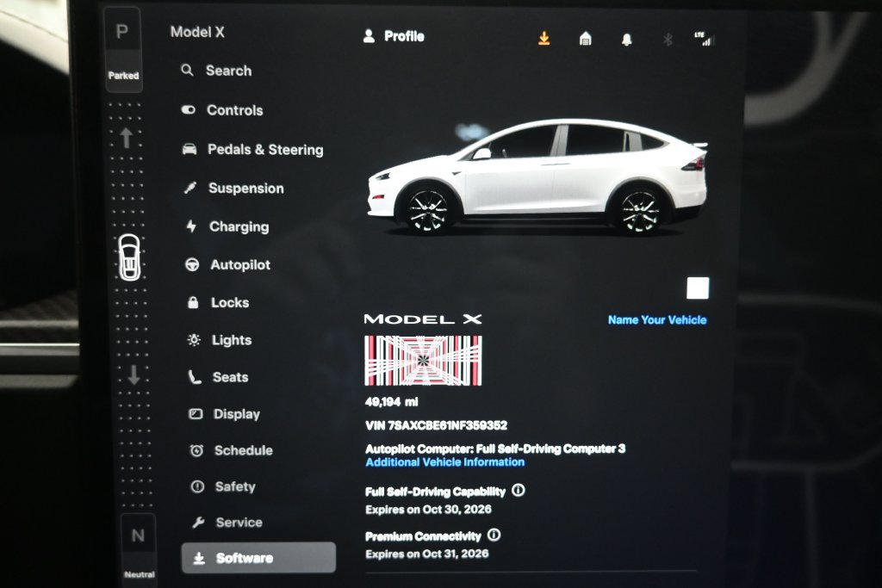Click info icon next to Premium Connectivity
The height and width of the screenshot is (588, 882).
tap(494, 535)
